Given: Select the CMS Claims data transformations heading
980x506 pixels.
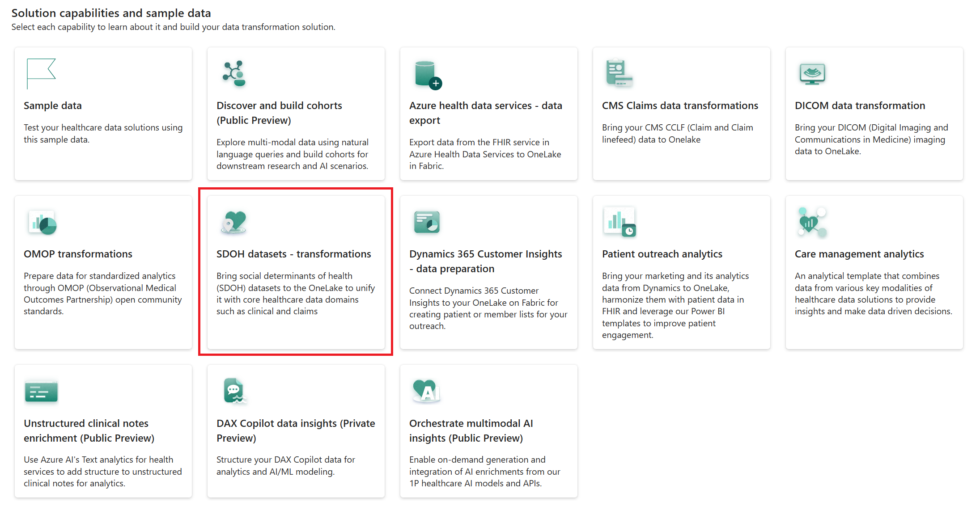Looking at the screenshot, I should pyautogui.click(x=680, y=105).
